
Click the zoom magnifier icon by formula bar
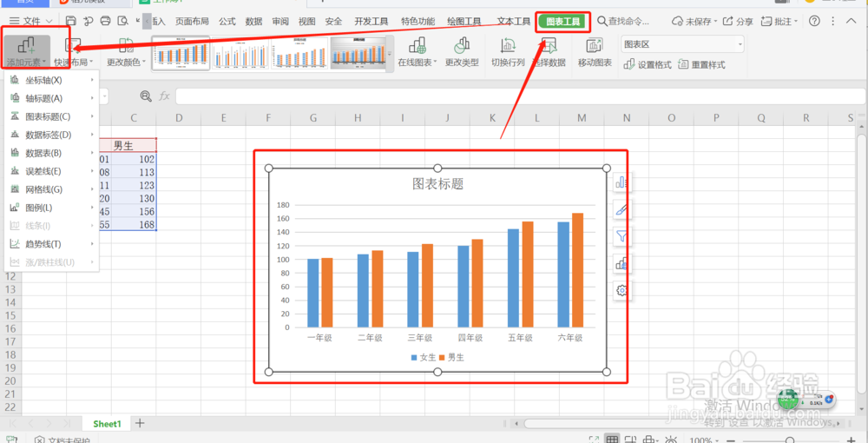[x=146, y=96]
